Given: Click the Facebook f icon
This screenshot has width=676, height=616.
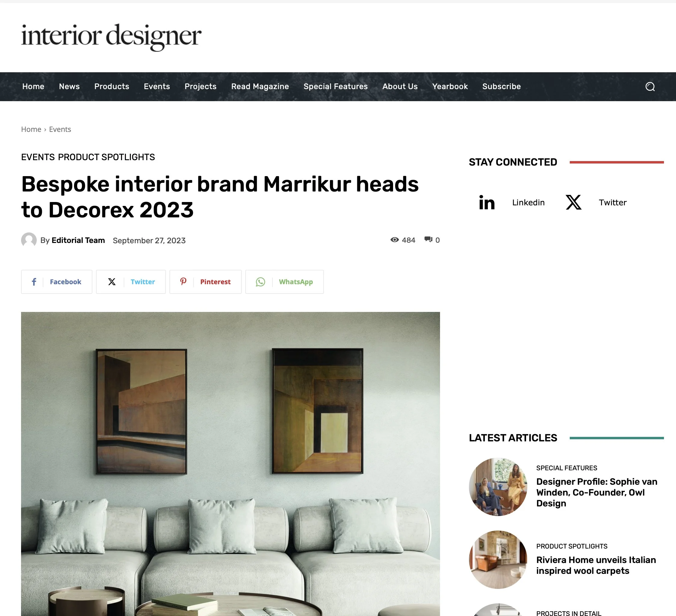Looking at the screenshot, I should (x=34, y=282).
